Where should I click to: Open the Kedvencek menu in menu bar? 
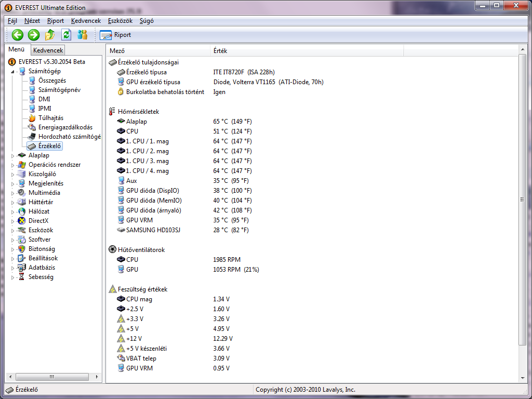86,21
